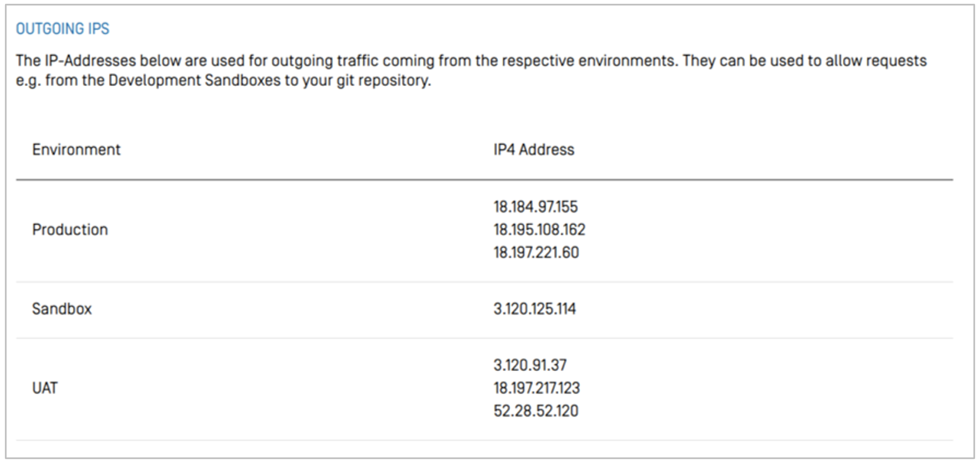Screen dimensions: 980x464
Task: Select UAT IP 52.28.52.120
Action: click(x=535, y=411)
